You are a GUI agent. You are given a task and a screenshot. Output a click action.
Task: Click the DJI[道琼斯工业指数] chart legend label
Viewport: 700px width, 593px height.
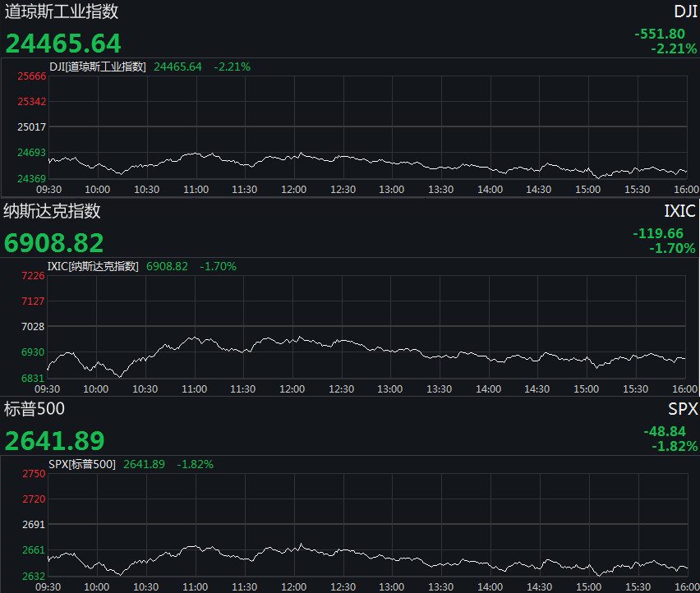click(98, 67)
